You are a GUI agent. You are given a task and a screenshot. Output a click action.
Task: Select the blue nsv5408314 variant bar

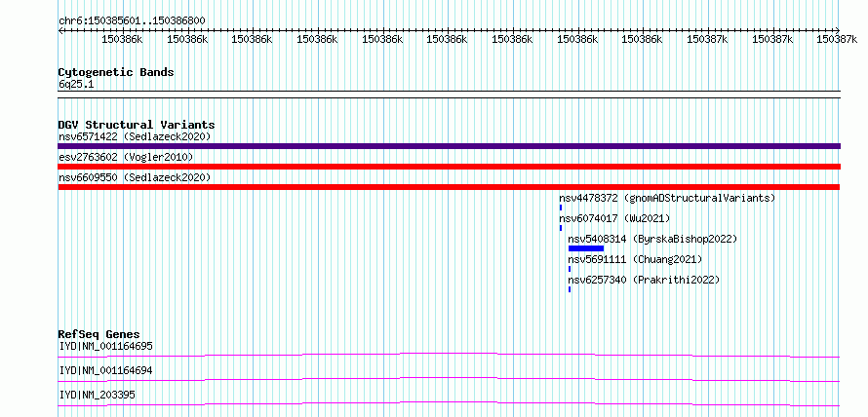pos(586,248)
